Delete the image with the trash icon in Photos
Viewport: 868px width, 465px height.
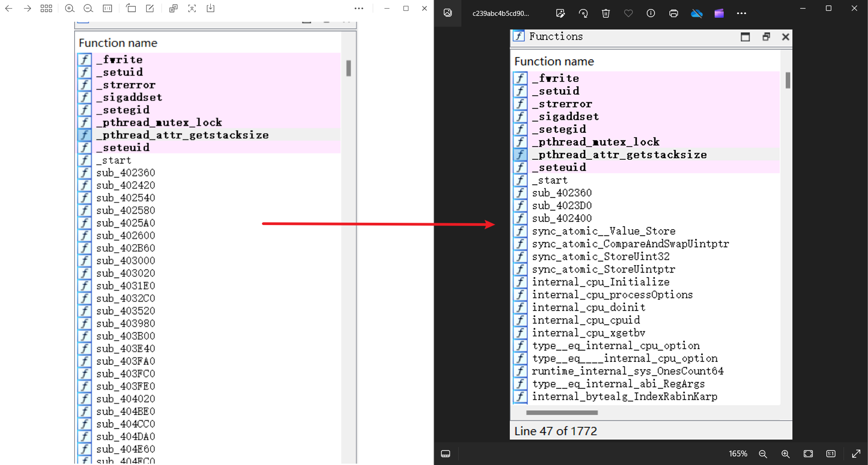pyautogui.click(x=606, y=13)
